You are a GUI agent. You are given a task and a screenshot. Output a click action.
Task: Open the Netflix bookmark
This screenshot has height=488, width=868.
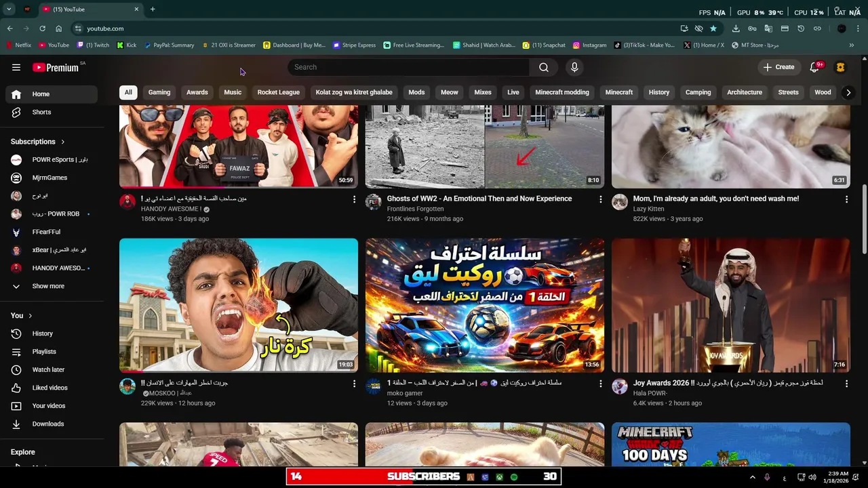pyautogui.click(x=18, y=45)
